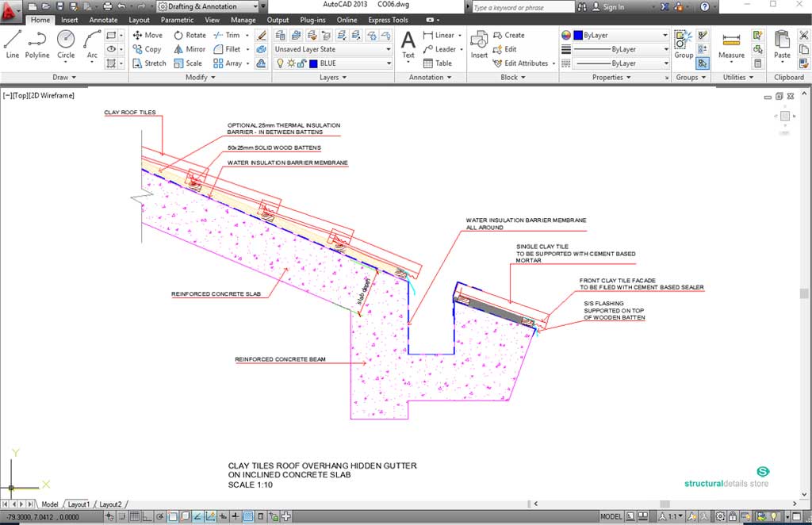Toggle MODEL space button in status bar
Screen dimensions: 812x525
coord(611,516)
